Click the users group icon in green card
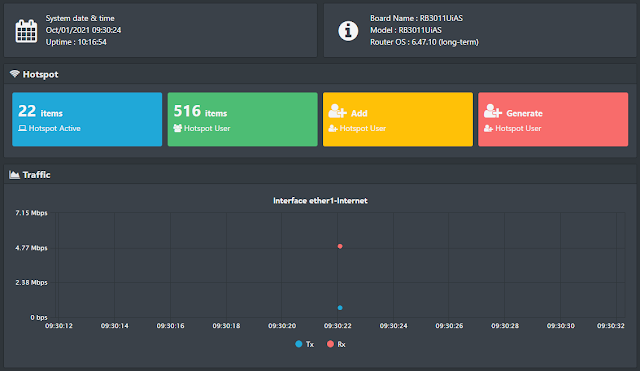Image resolution: width=640 pixels, height=371 pixels. pyautogui.click(x=178, y=128)
